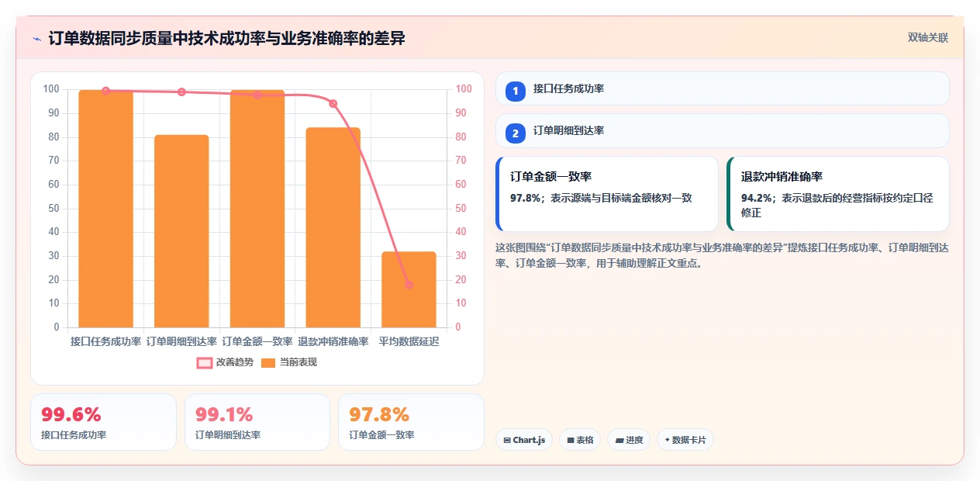Click number 1 badge for 接口任务成功率

point(516,91)
